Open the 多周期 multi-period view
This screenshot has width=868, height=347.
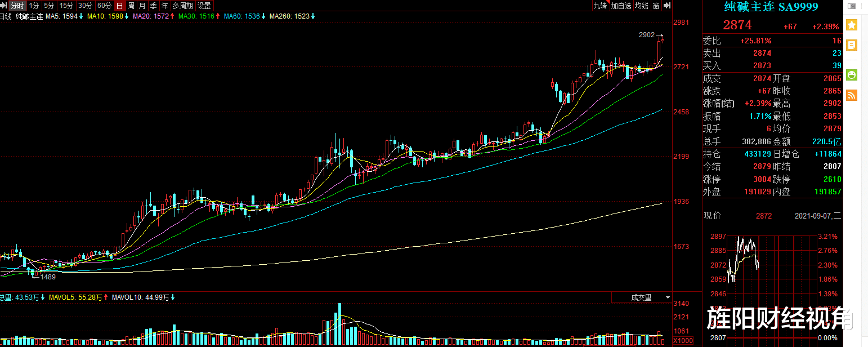[x=182, y=6]
